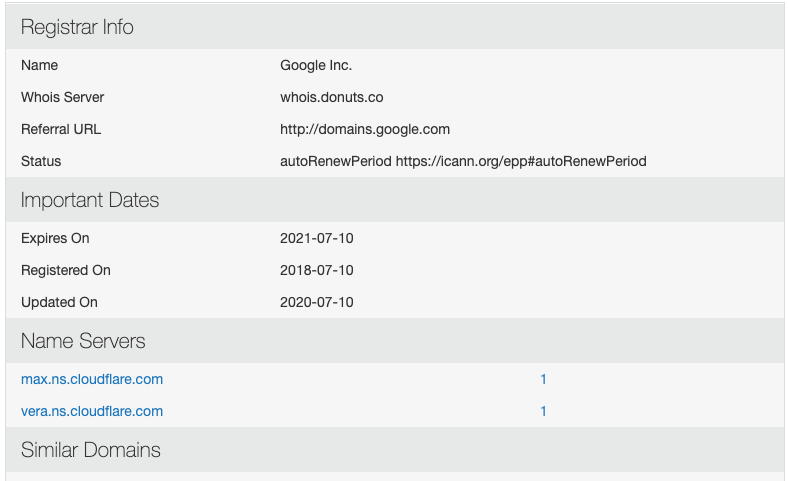
Task: Click the Registered On label
Action: tap(66, 270)
